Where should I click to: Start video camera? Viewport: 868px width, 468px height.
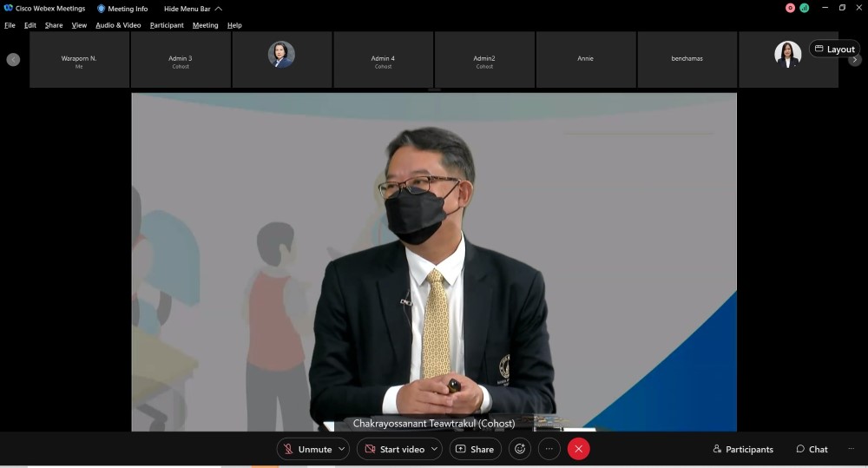394,449
